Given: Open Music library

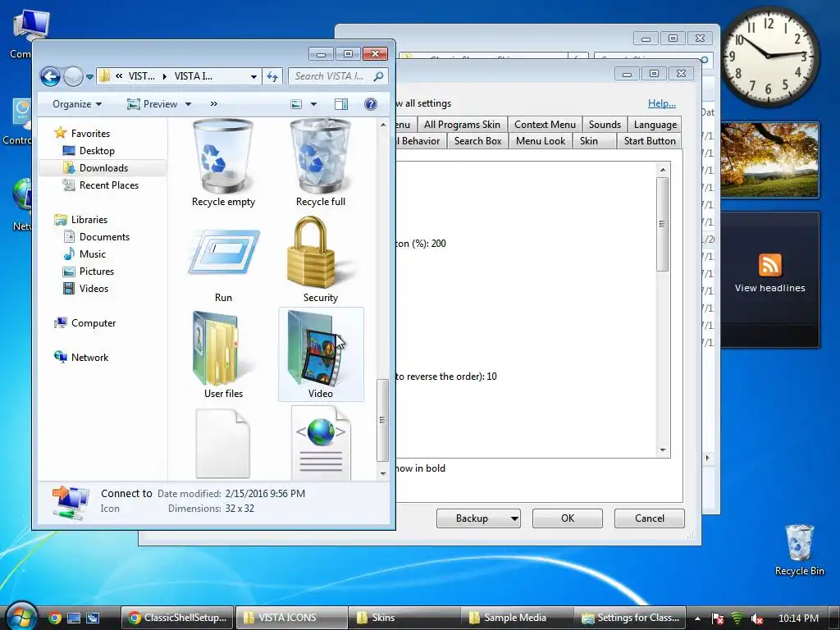Looking at the screenshot, I should point(84,254).
